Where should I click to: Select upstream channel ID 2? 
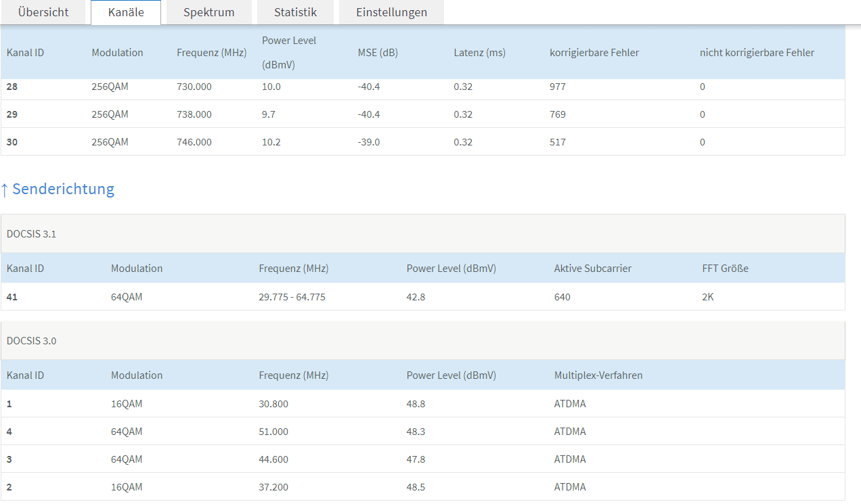(9, 487)
